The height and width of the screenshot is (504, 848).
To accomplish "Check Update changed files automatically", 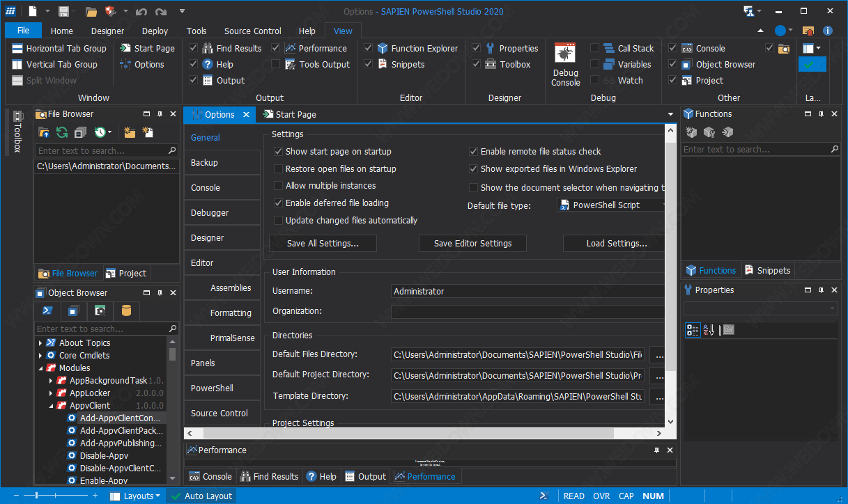I will pyautogui.click(x=279, y=220).
